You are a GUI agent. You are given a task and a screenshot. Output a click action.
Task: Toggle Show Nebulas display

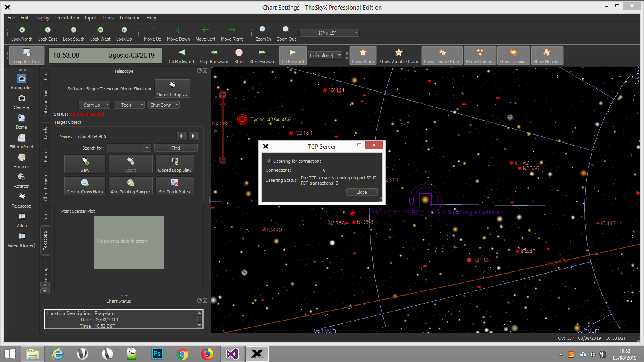coord(547,56)
